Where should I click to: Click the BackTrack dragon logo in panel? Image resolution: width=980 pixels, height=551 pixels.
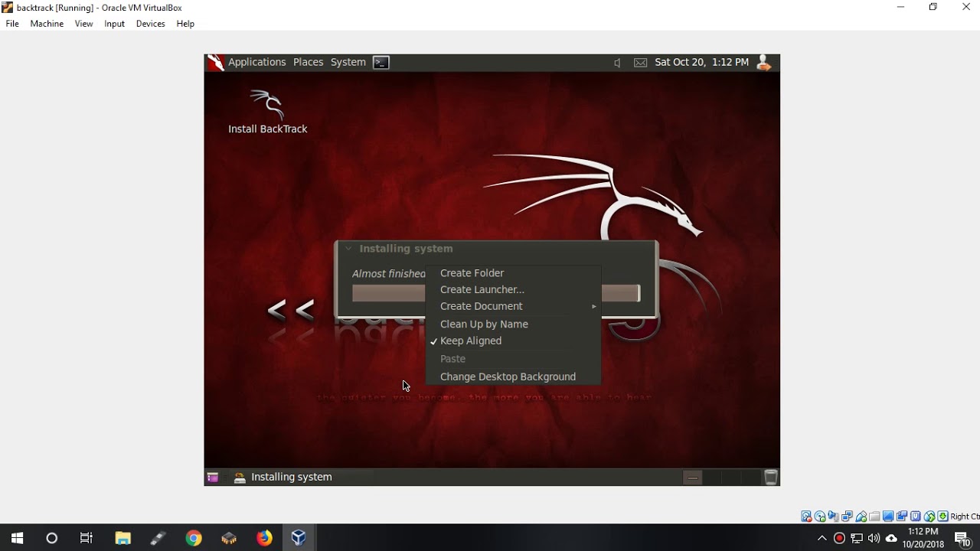tap(215, 63)
